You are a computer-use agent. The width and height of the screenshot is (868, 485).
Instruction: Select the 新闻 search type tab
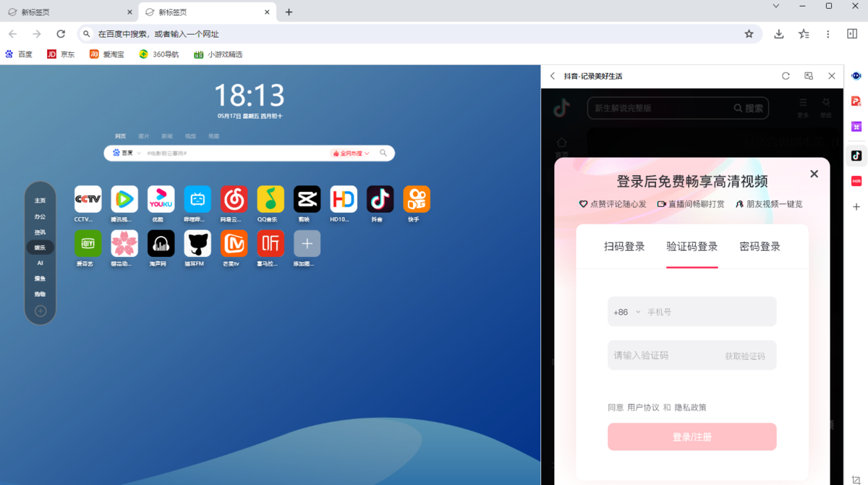click(x=167, y=136)
